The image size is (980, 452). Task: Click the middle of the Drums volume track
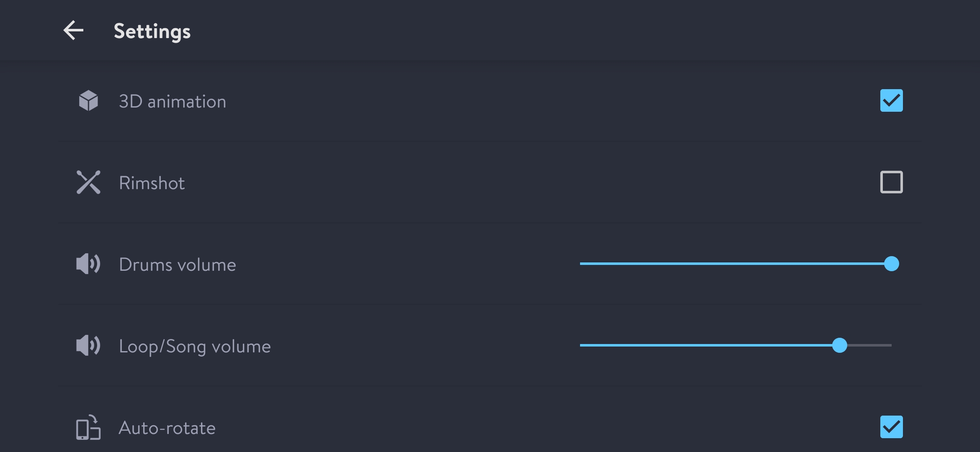735,264
